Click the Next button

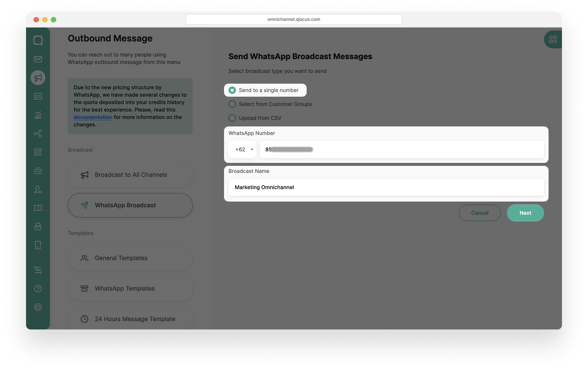pos(525,213)
